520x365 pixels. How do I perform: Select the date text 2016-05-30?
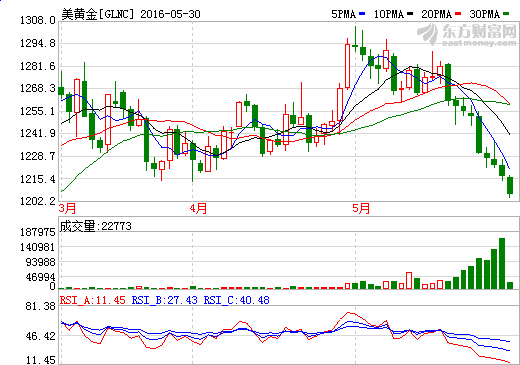170,14
